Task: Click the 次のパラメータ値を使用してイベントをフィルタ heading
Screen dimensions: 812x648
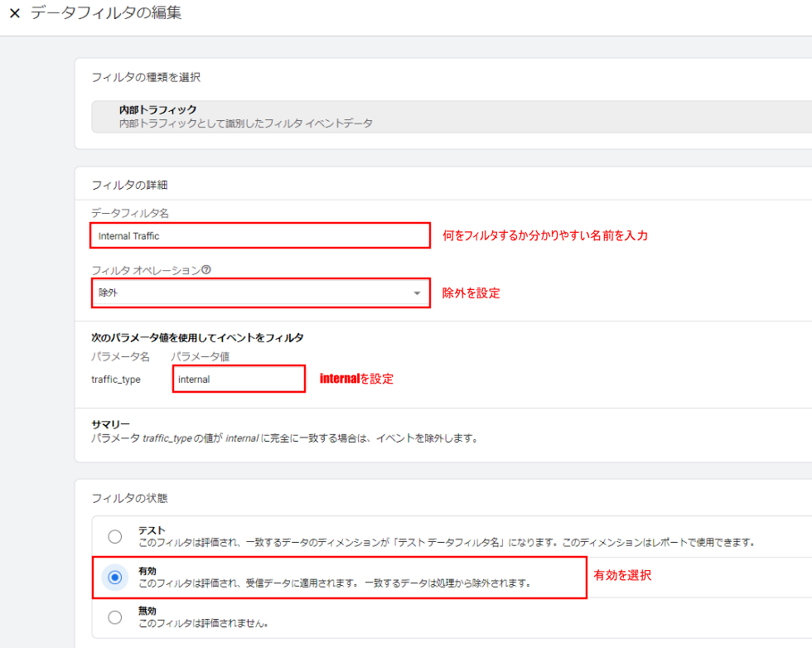Action: 197,338
